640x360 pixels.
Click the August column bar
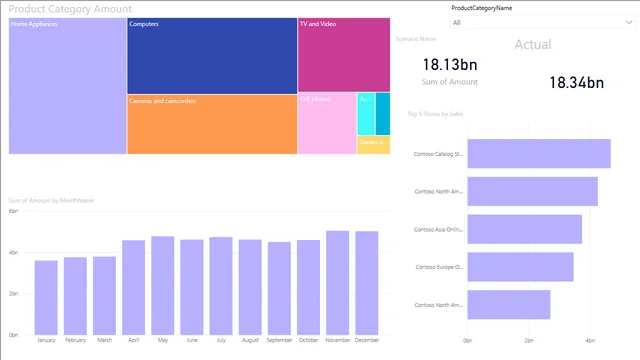click(x=250, y=287)
